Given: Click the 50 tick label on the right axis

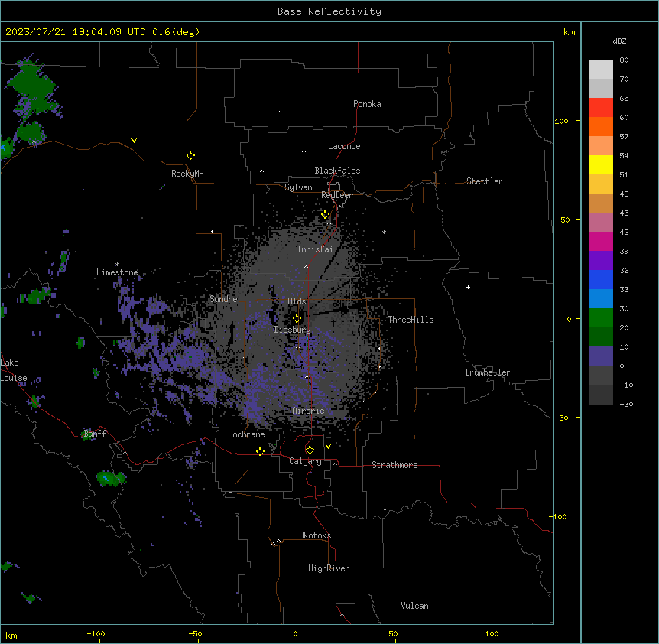Looking at the screenshot, I should [565, 220].
